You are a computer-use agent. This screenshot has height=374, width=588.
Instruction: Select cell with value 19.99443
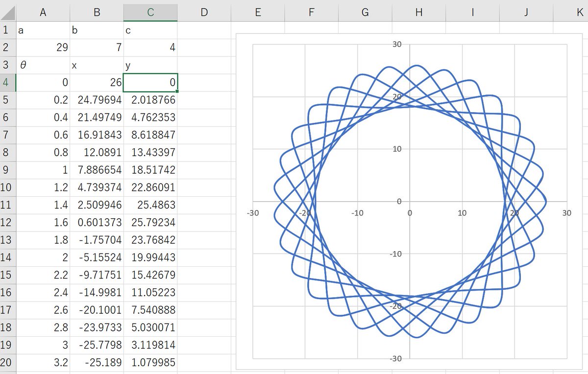(x=150, y=257)
